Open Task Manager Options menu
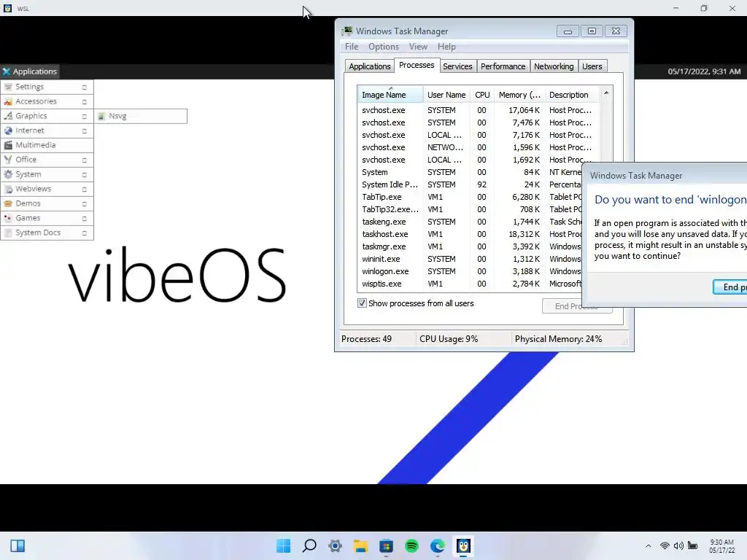Screen dimensions: 747x560 tap(384, 47)
